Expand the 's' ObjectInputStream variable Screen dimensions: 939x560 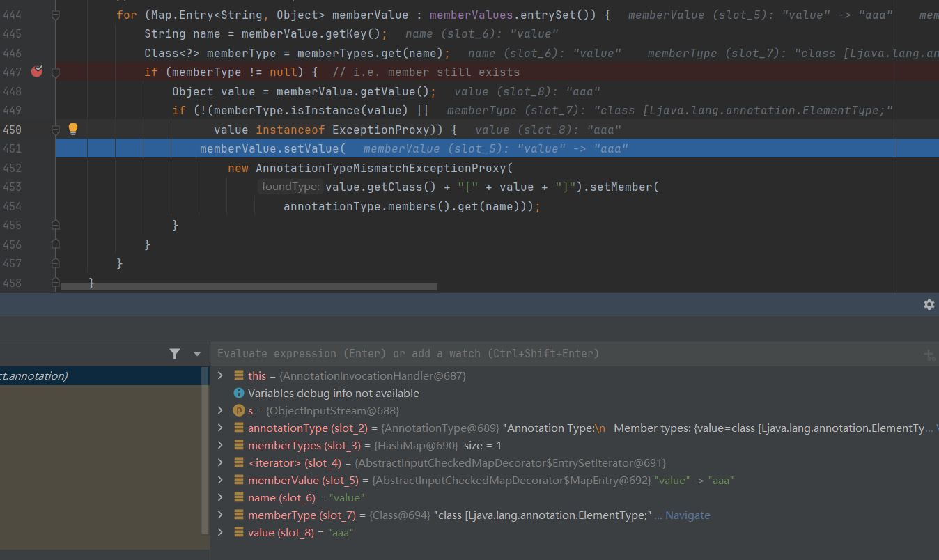coord(221,410)
